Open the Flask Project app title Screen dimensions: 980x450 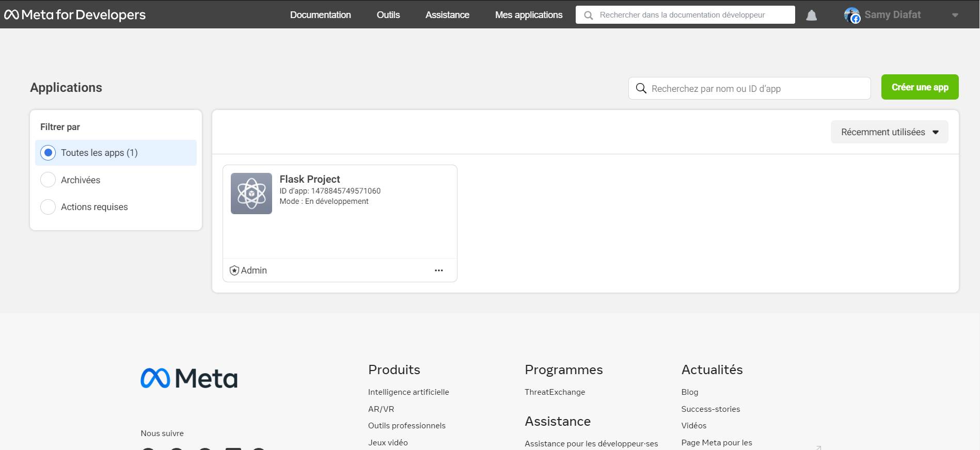click(x=310, y=179)
